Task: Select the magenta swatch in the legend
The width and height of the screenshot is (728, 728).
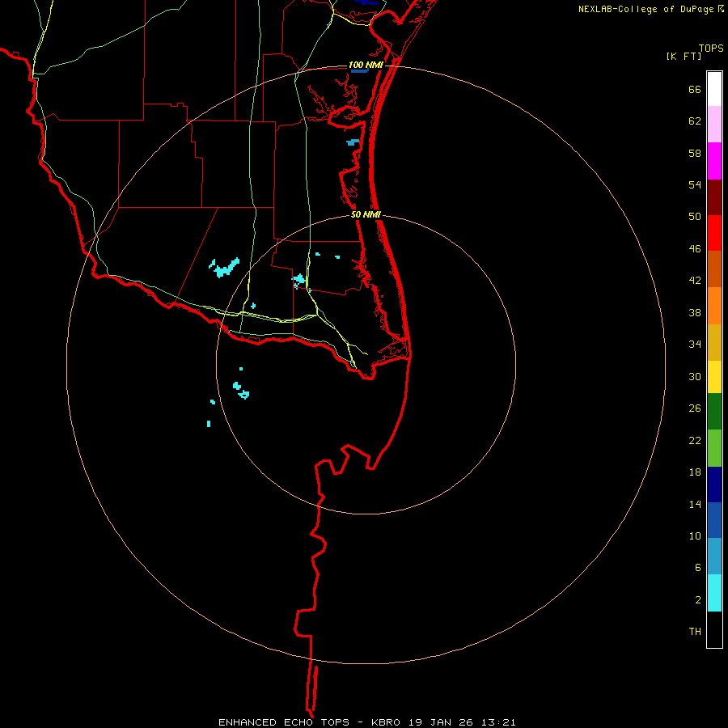Action: (714, 161)
